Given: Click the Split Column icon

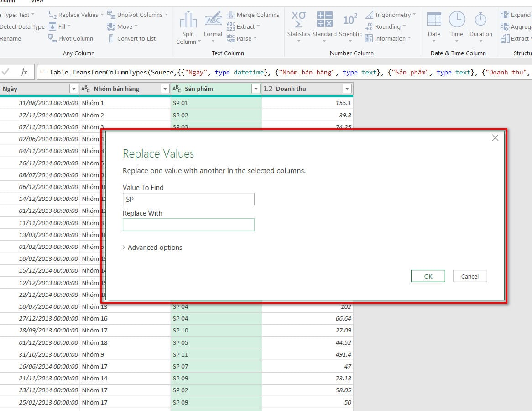Looking at the screenshot, I should click(x=188, y=21).
